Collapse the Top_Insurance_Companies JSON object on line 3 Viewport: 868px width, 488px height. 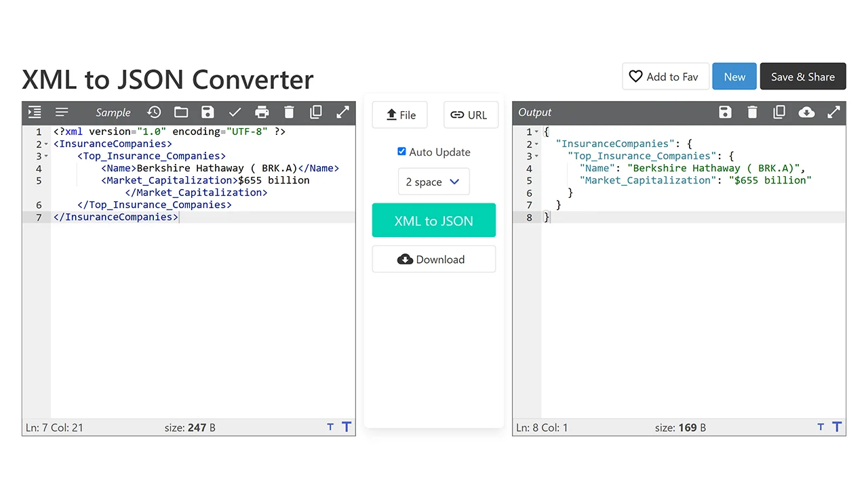536,157
